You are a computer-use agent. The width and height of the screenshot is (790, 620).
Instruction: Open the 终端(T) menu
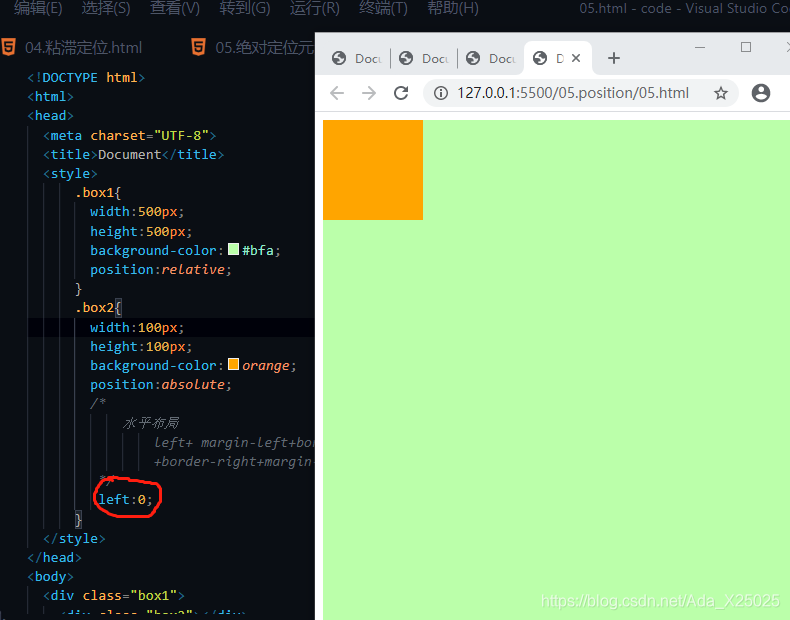pyautogui.click(x=383, y=8)
